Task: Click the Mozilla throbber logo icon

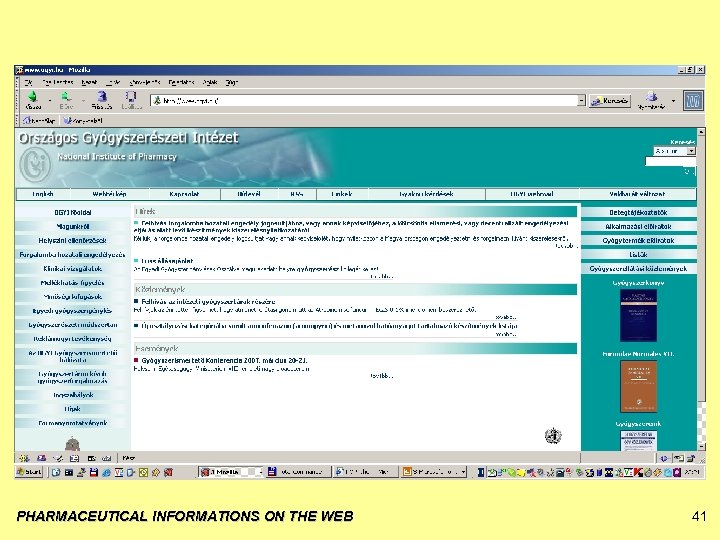Action: (693, 101)
